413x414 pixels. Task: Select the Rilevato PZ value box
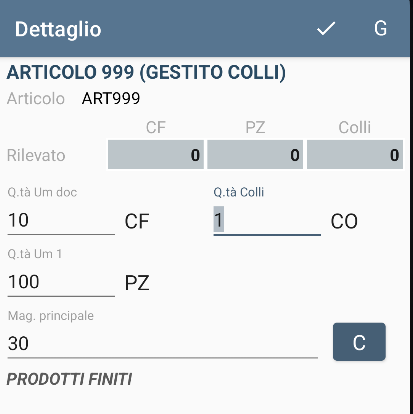pyautogui.click(x=255, y=154)
